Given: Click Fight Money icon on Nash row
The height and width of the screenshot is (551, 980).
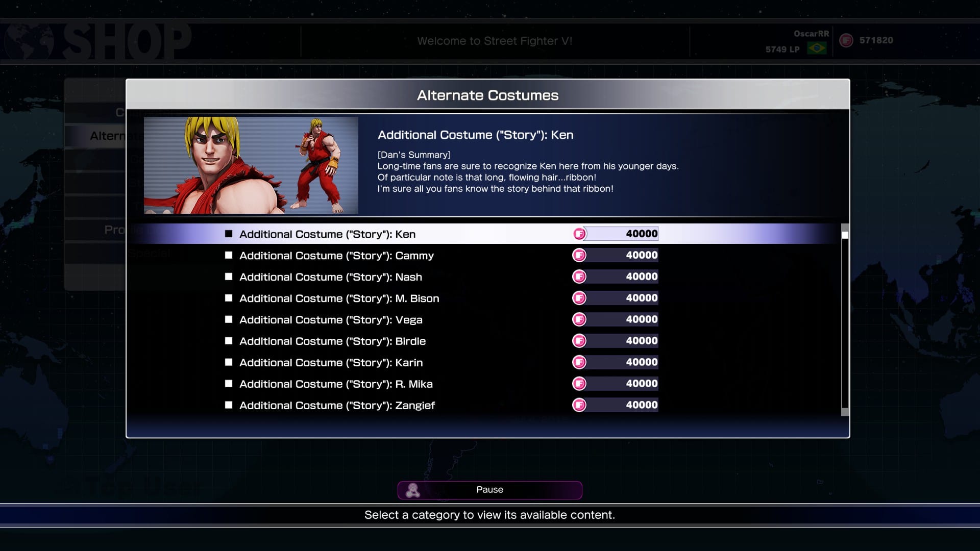Looking at the screenshot, I should [579, 277].
